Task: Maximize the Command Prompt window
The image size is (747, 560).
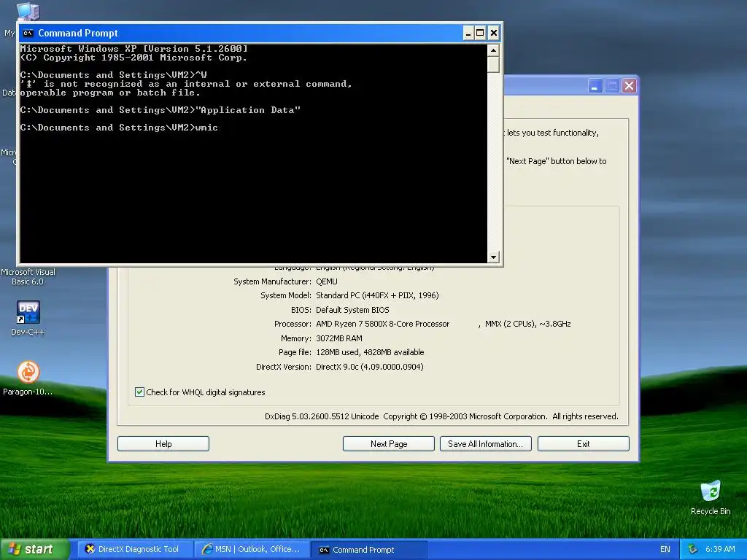Action: [480, 33]
